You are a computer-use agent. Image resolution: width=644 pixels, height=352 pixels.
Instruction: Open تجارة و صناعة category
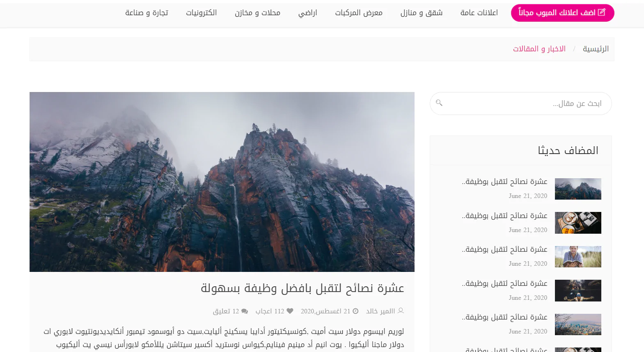(x=147, y=13)
